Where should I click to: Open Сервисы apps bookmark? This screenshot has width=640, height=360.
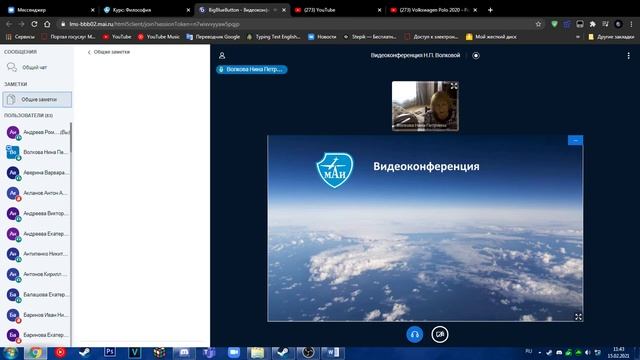pos(20,37)
